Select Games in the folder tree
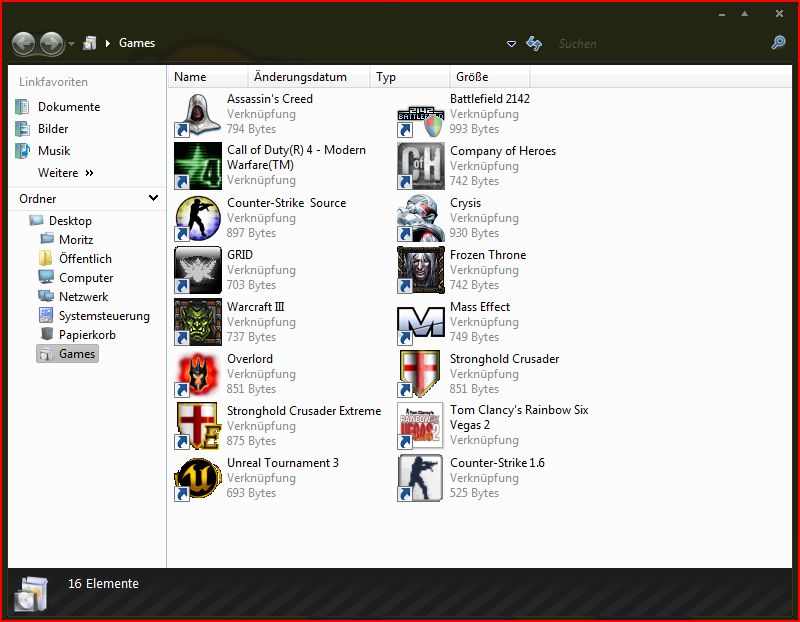The image size is (800, 622). pyautogui.click(x=67, y=354)
